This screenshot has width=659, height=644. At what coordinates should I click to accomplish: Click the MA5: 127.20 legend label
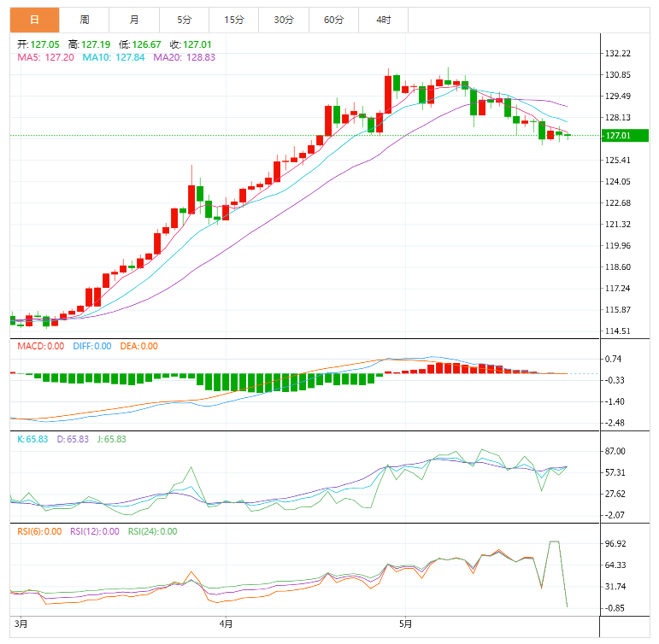tap(44, 57)
